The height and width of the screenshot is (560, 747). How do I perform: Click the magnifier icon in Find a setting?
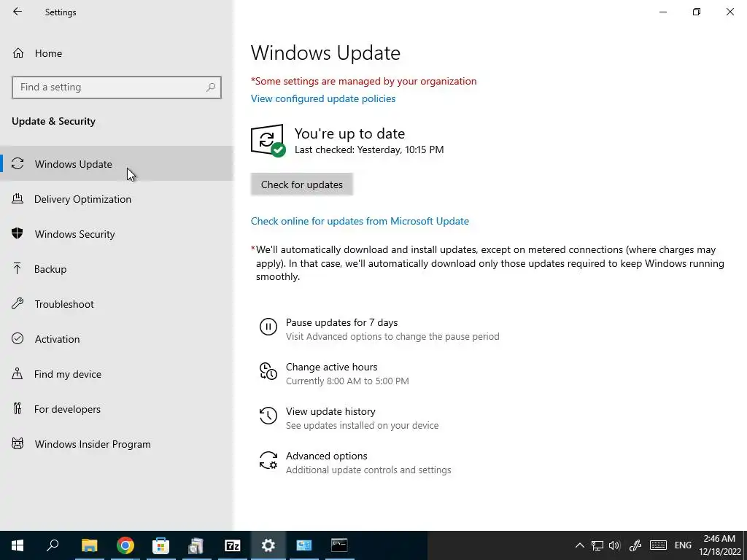[211, 87]
